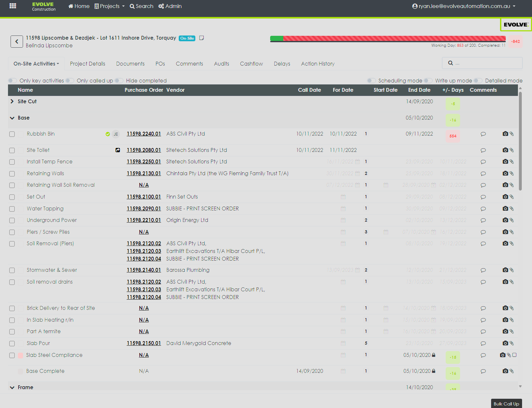Image resolution: width=532 pixels, height=408 pixels.
Task: Click the project working-day progress bar
Action: [x=387, y=39]
